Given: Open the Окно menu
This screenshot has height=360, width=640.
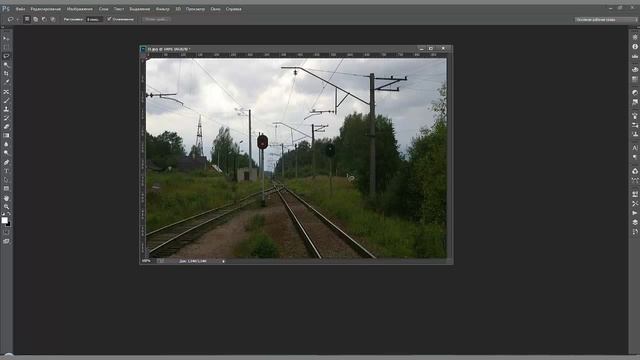Looking at the screenshot, I should [x=216, y=9].
